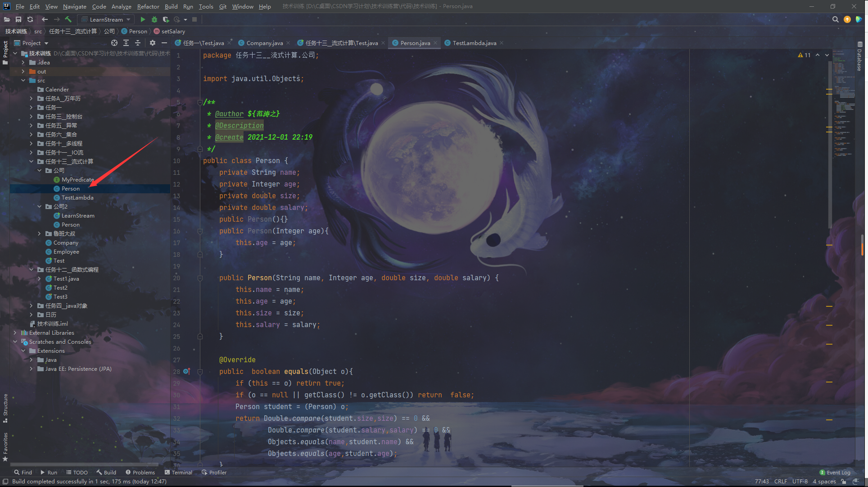Switch to 任务一\Test.java tab

click(203, 43)
